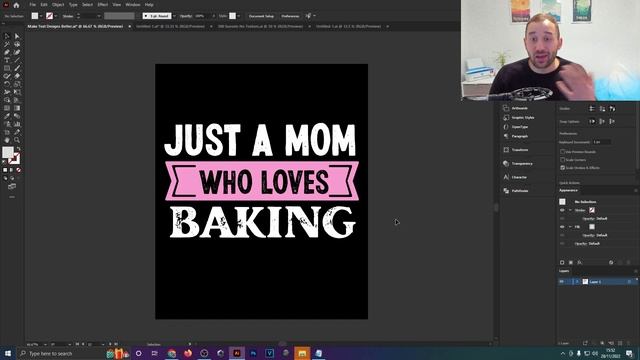
Task: Select the Selection tool in the toolbar
Action: click(7, 36)
